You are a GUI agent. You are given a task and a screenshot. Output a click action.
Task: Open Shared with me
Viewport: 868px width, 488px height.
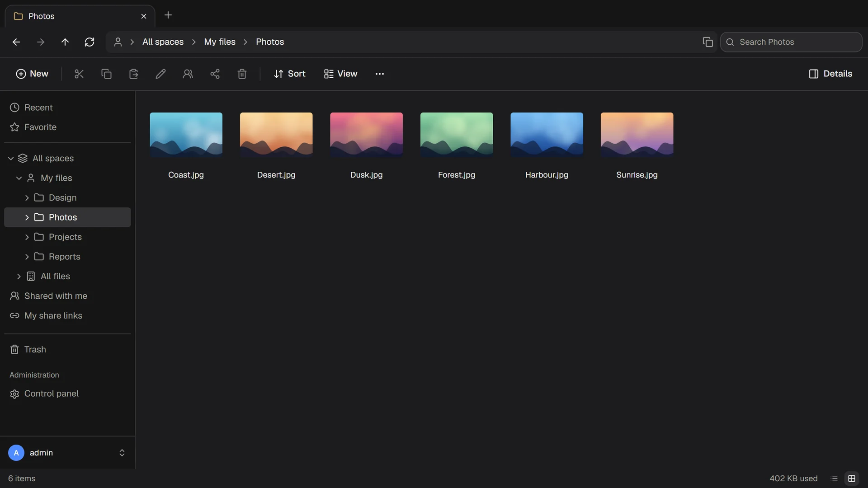(67, 296)
